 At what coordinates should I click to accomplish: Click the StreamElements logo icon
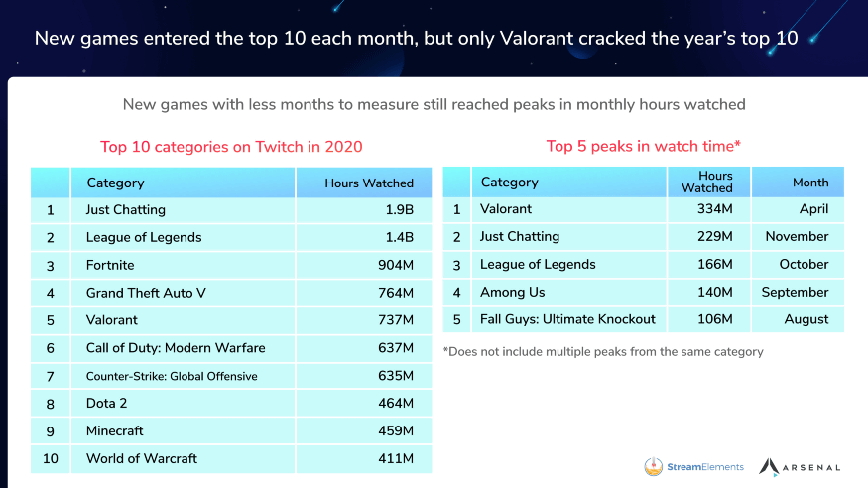coord(654,466)
